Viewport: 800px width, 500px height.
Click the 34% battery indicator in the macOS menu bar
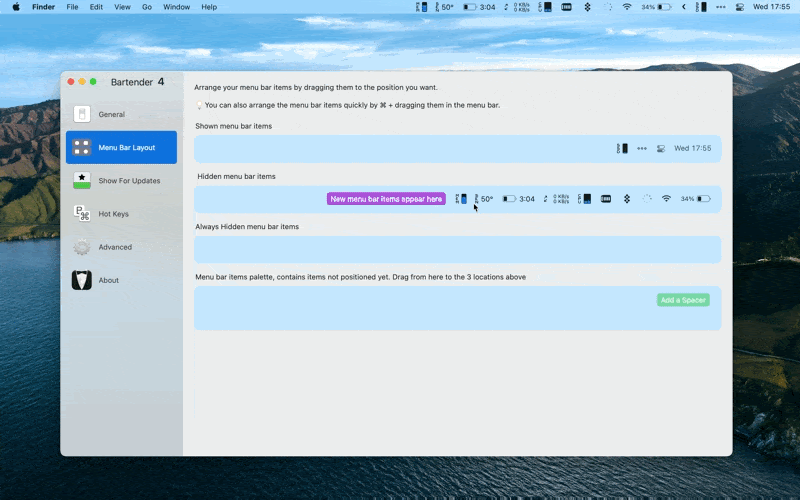pos(656,7)
